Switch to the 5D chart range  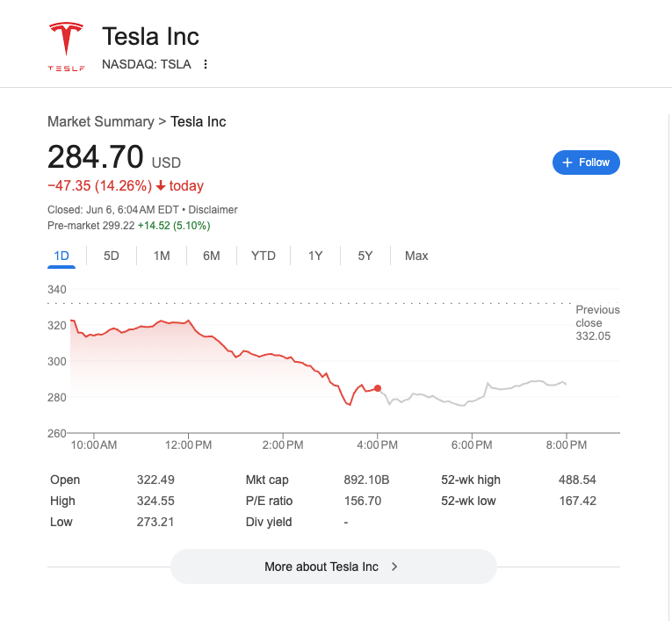pyautogui.click(x=112, y=256)
